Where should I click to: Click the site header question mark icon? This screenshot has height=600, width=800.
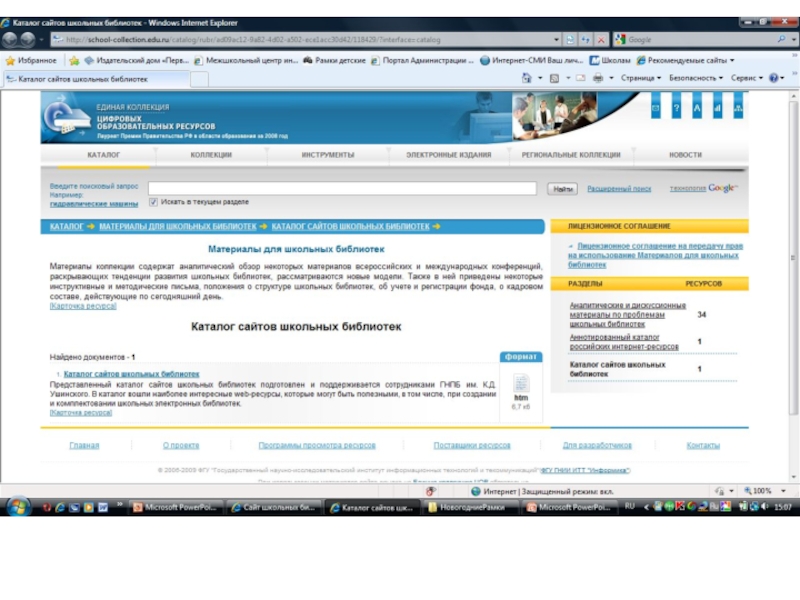(677, 106)
